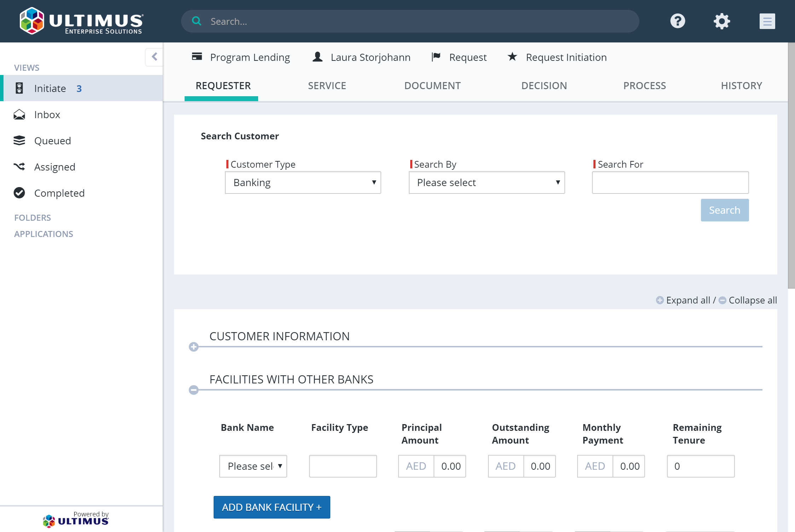795x532 pixels.
Task: Click the Facility Type input field
Action: click(343, 466)
